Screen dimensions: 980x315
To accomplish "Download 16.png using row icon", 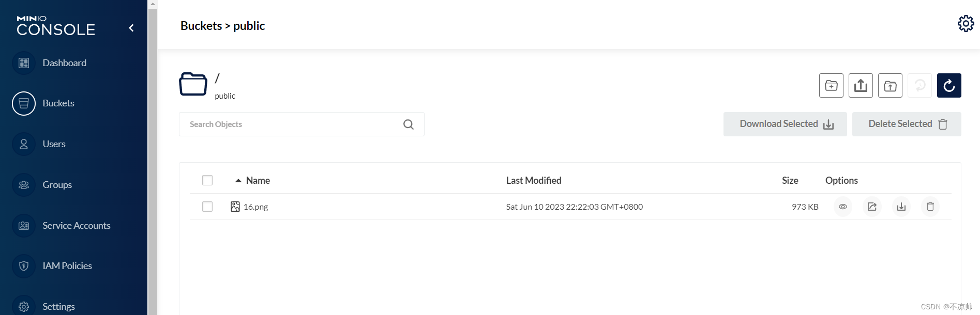I will pos(901,207).
